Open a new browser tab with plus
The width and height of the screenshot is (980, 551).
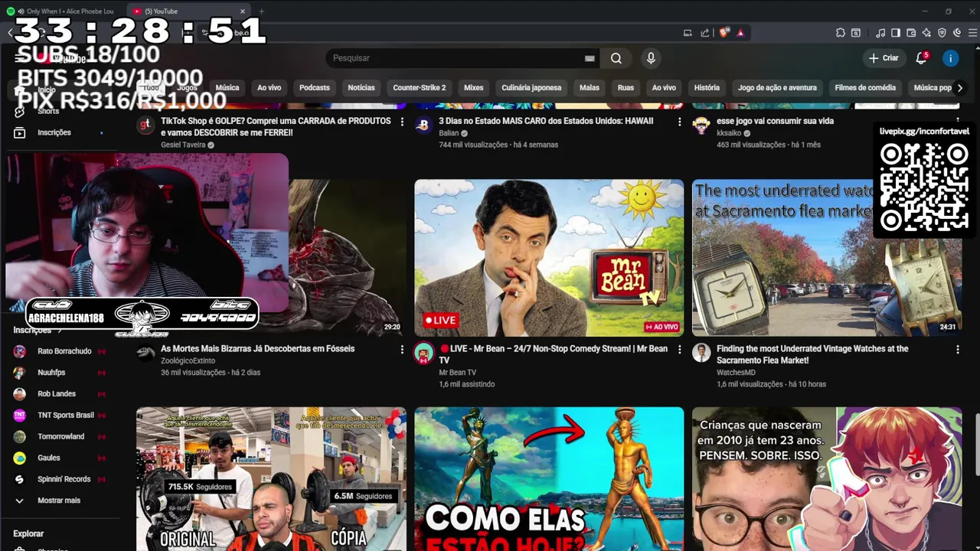click(x=261, y=11)
